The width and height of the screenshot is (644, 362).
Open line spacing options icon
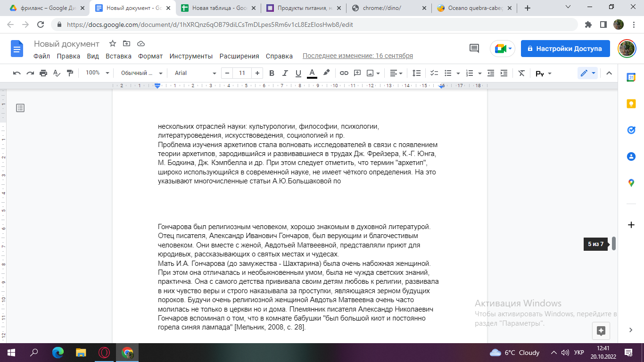[x=417, y=73]
